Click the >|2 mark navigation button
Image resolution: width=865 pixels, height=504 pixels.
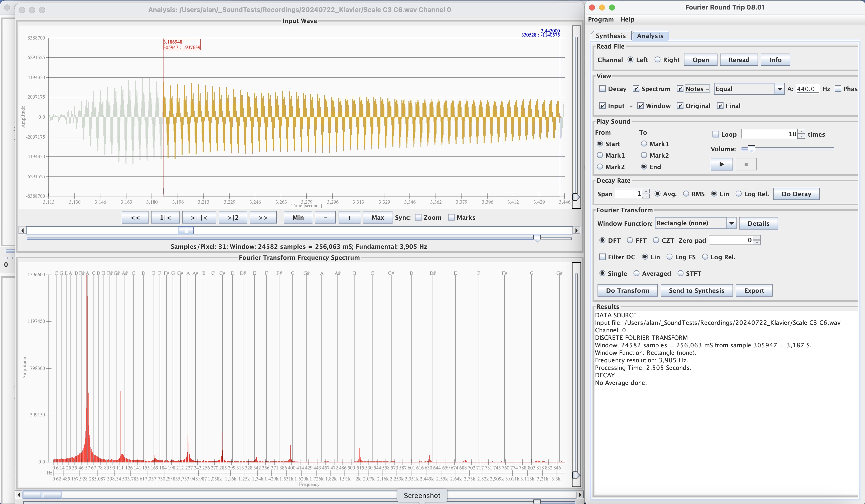233,217
